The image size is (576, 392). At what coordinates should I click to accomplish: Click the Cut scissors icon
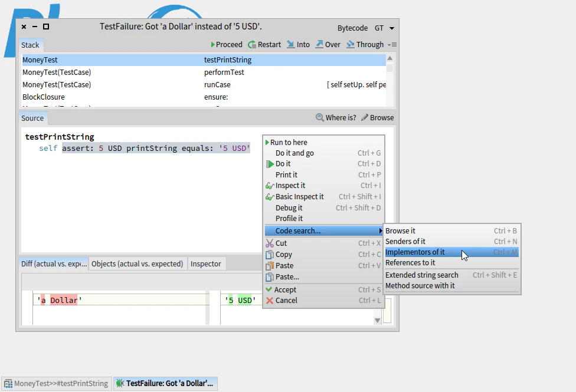270,243
